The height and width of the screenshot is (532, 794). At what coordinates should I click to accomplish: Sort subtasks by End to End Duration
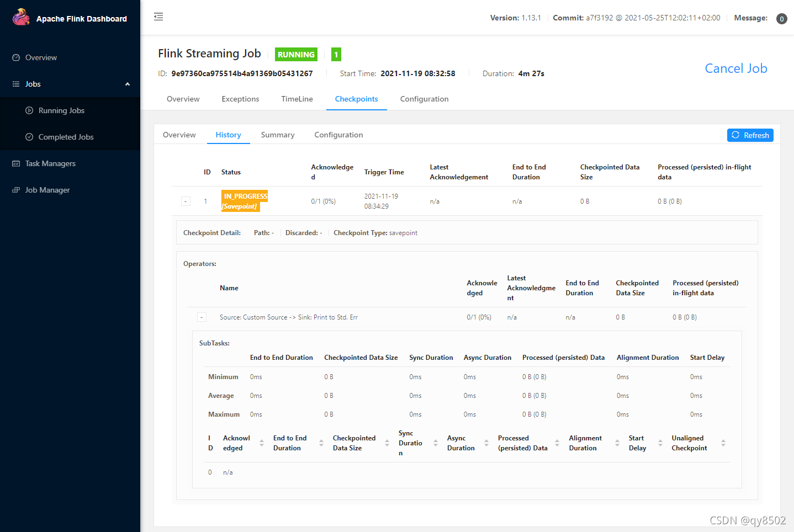[321, 443]
